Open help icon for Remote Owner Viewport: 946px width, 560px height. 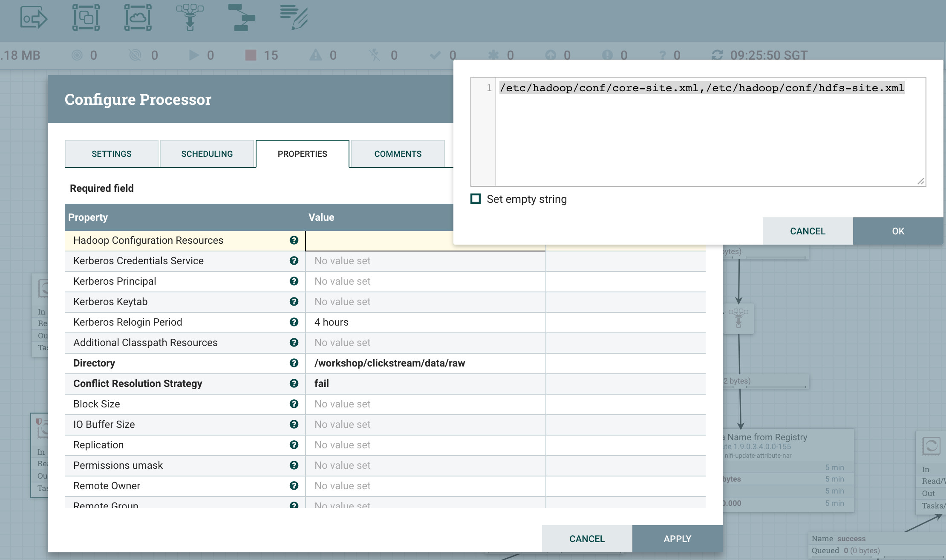click(294, 486)
